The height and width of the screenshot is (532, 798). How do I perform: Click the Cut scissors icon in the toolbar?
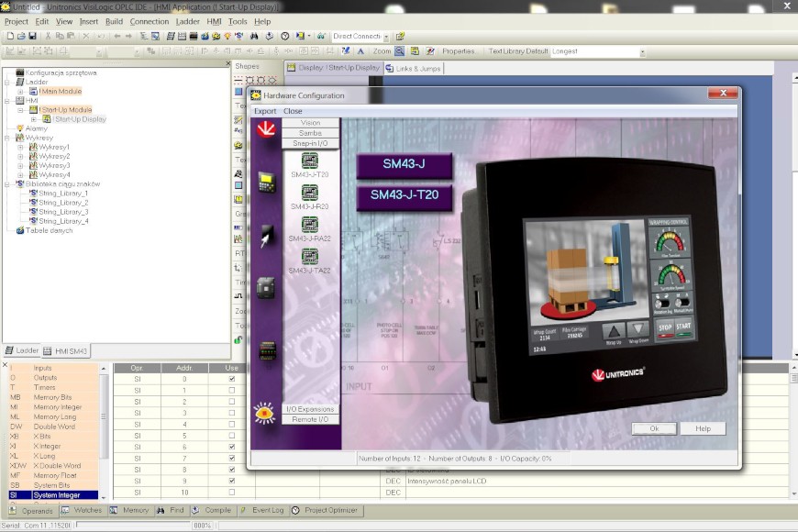click(x=48, y=36)
